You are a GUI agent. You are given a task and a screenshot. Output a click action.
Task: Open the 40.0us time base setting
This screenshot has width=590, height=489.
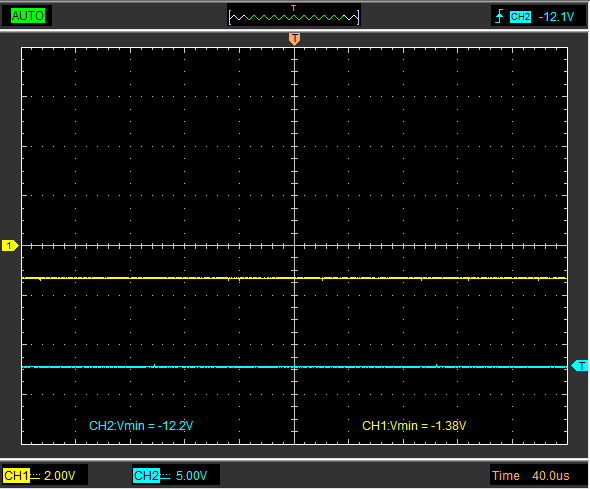tap(550, 475)
